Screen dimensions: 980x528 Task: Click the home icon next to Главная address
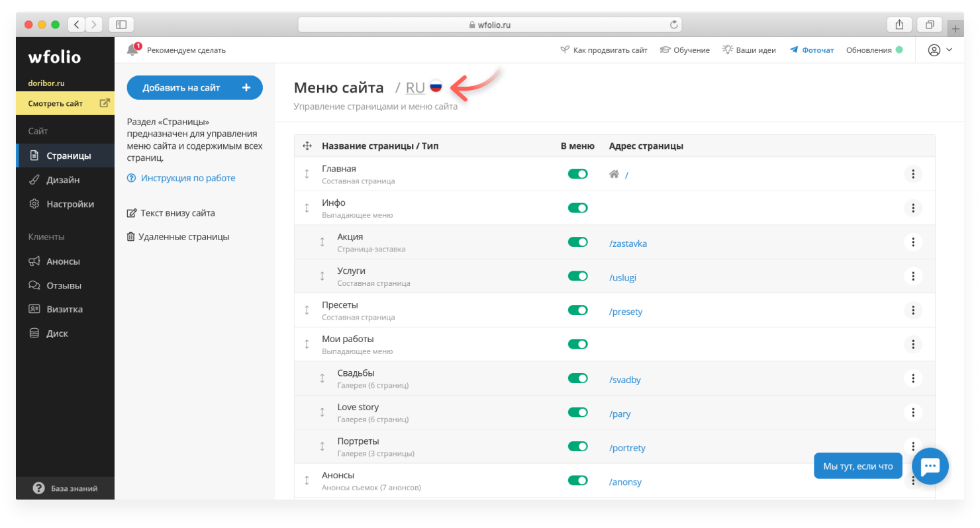[x=614, y=174]
